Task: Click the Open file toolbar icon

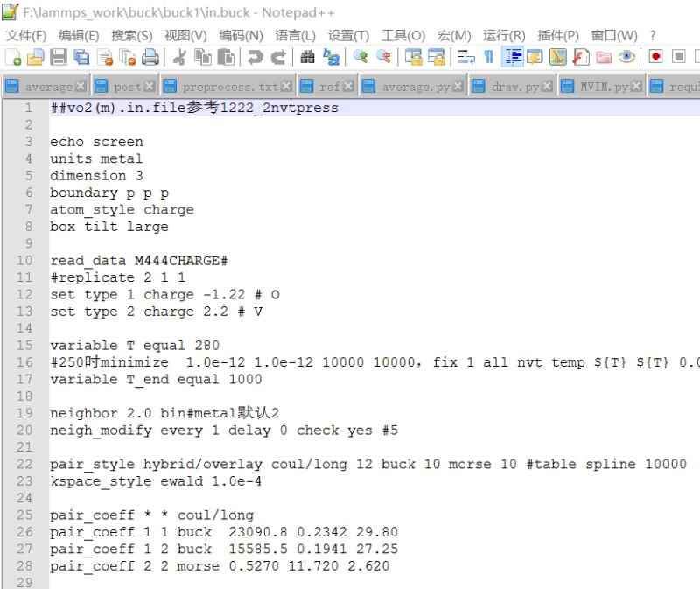Action: (36, 58)
